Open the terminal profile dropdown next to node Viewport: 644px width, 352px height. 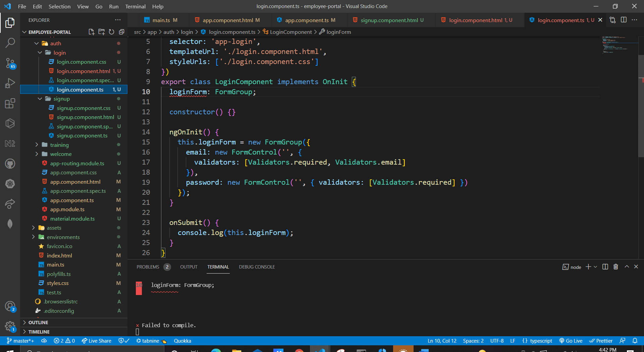pos(595,267)
